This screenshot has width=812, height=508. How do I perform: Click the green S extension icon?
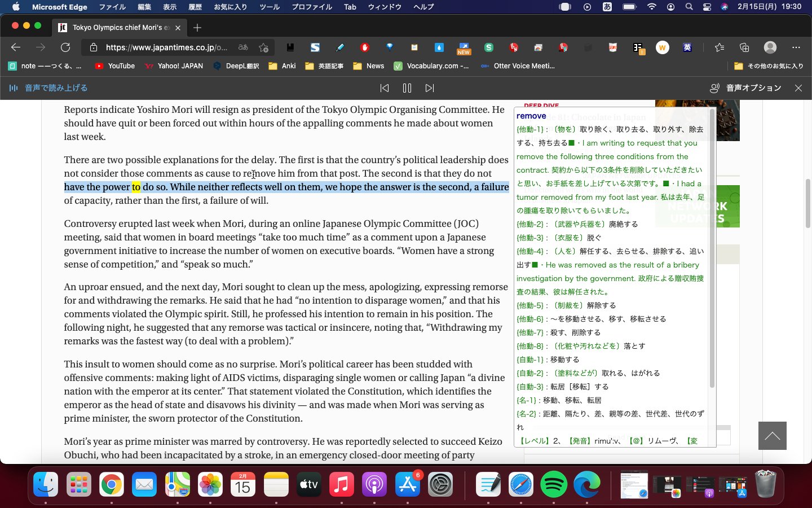tap(489, 47)
